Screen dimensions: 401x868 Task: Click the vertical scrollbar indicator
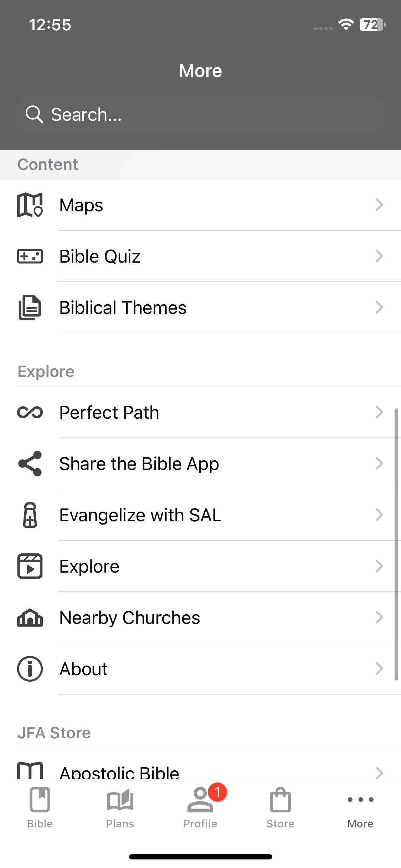point(396,544)
